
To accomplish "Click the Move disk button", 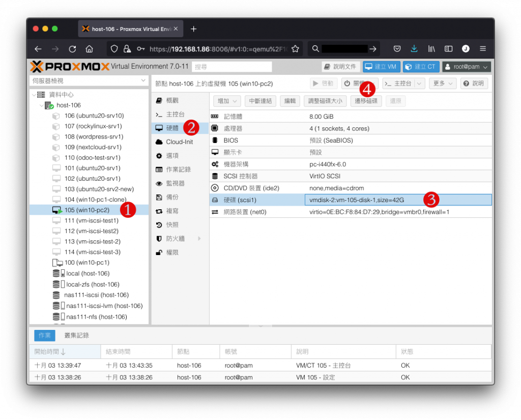I will (366, 101).
